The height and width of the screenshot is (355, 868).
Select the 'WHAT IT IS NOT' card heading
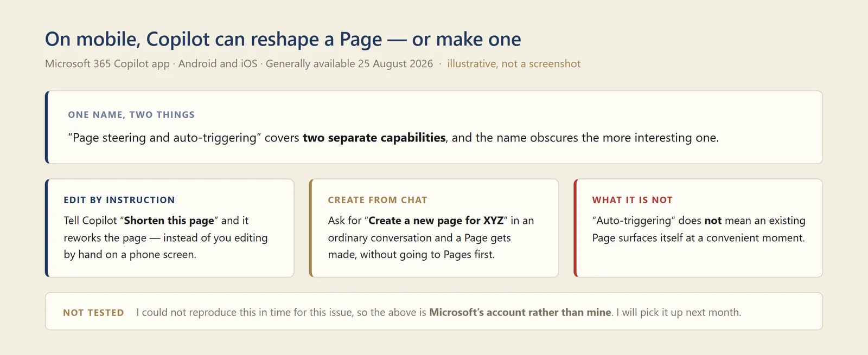pyautogui.click(x=632, y=200)
